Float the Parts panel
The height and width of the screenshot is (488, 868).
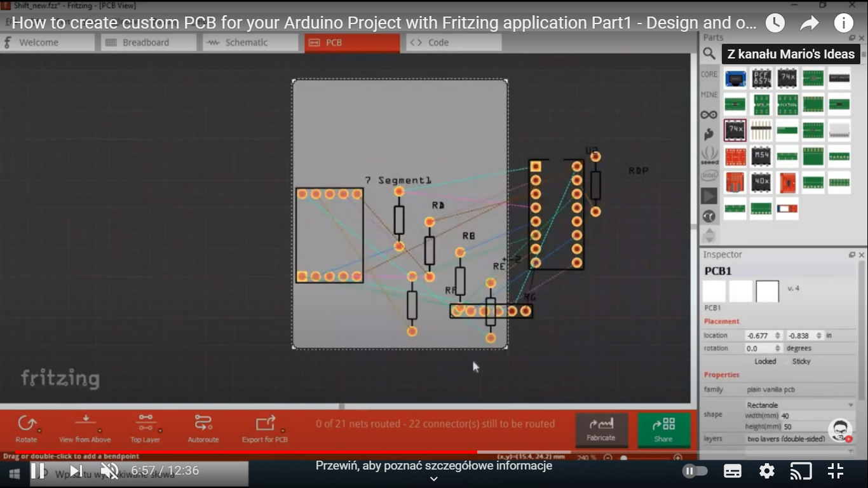pos(852,38)
